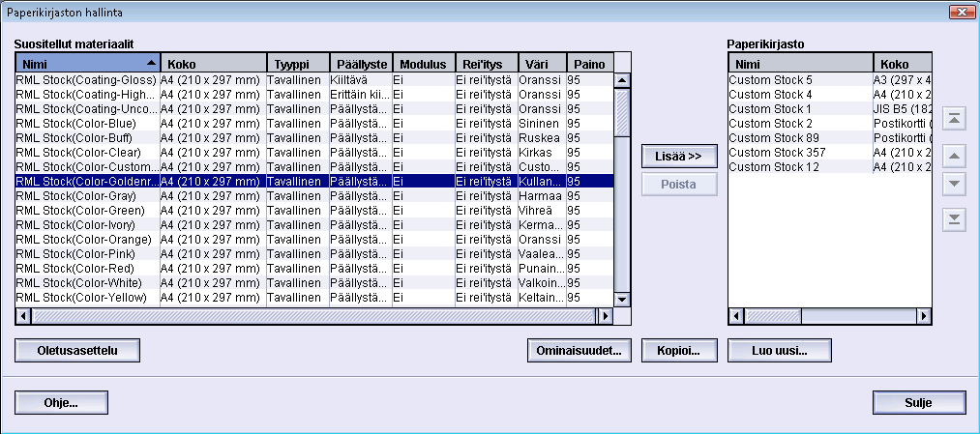Select Custom Stock 2 in Paperikirjasto

coord(830,123)
